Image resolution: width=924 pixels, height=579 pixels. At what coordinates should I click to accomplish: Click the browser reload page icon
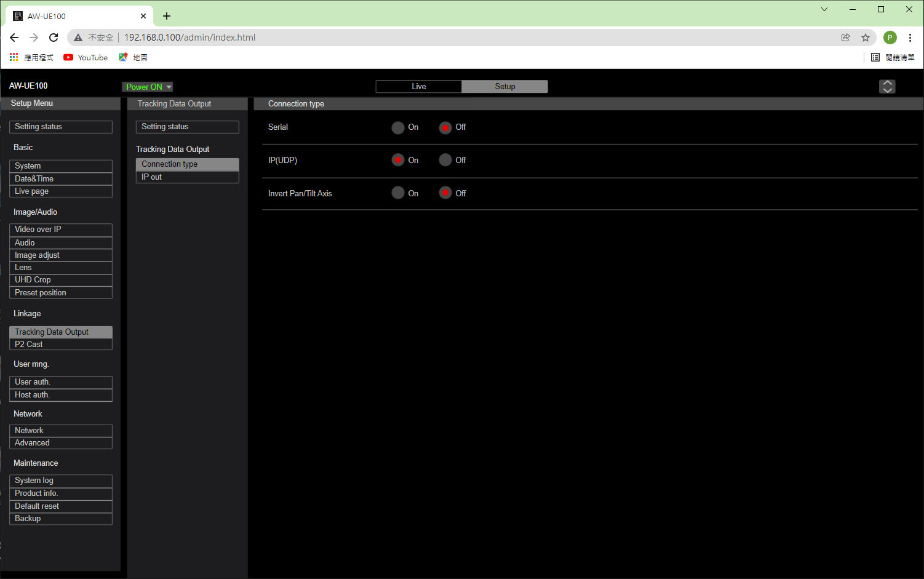coord(54,38)
